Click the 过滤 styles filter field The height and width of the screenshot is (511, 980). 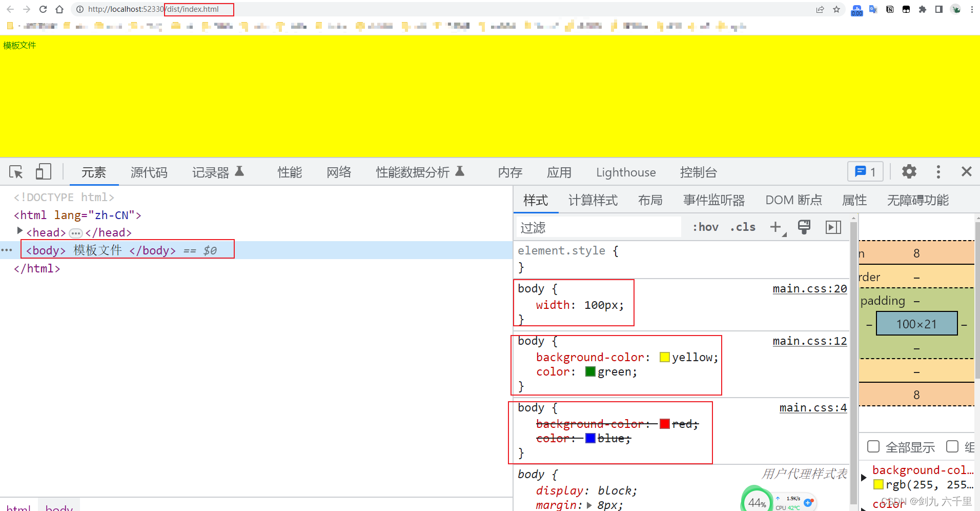click(598, 227)
